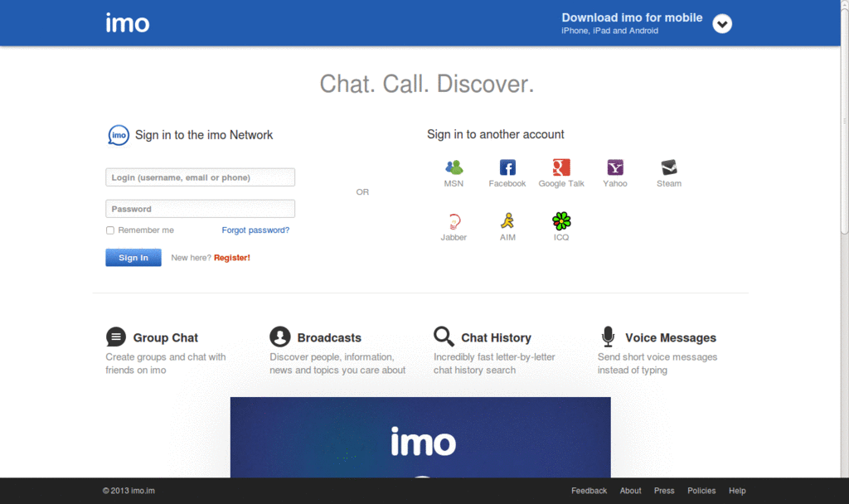Sign in with the MSN icon

tap(454, 167)
